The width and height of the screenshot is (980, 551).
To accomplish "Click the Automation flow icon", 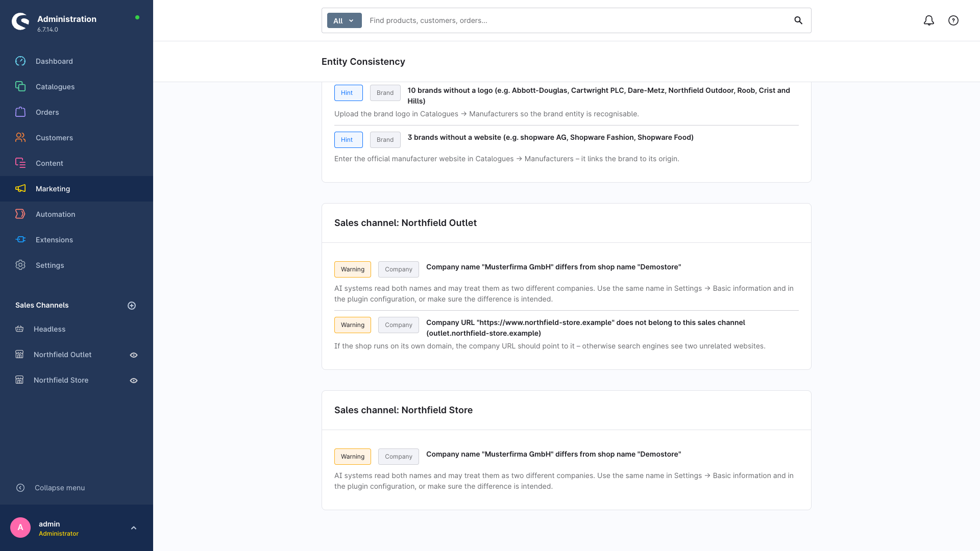I will pos(20,214).
